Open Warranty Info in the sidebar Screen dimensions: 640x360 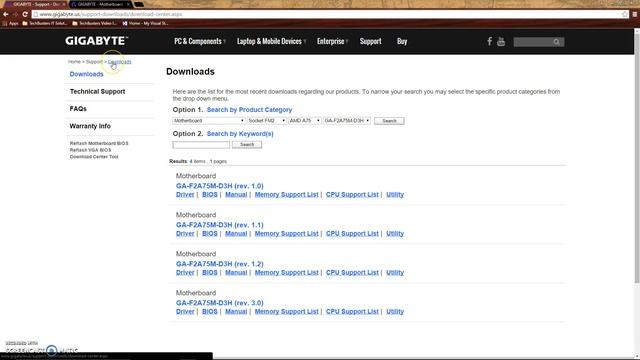[90, 126]
